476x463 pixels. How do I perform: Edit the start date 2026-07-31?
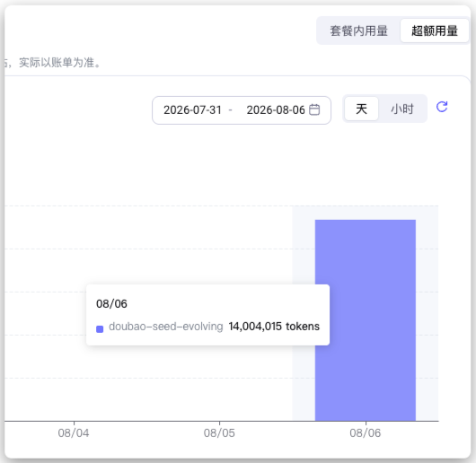[x=192, y=110]
